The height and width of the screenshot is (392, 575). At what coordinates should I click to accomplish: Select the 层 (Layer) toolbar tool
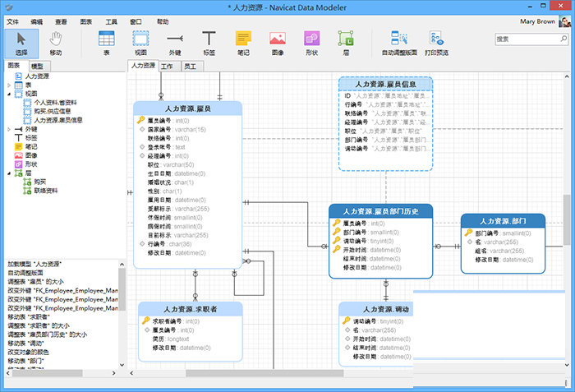(x=346, y=44)
